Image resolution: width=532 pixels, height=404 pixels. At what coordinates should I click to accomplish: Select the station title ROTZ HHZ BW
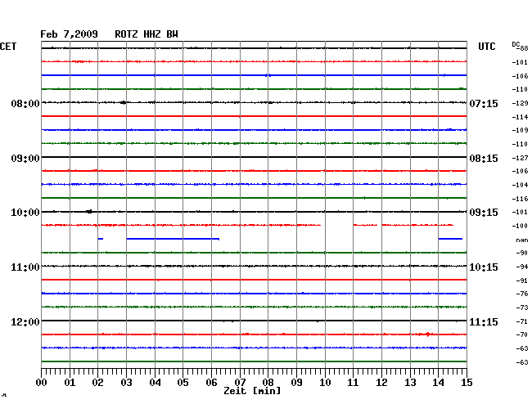pos(147,34)
